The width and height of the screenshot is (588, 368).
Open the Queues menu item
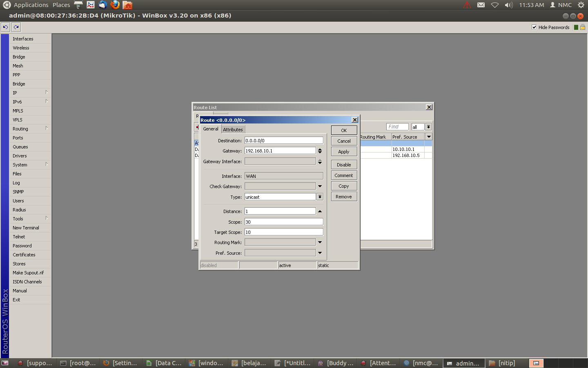point(31,147)
